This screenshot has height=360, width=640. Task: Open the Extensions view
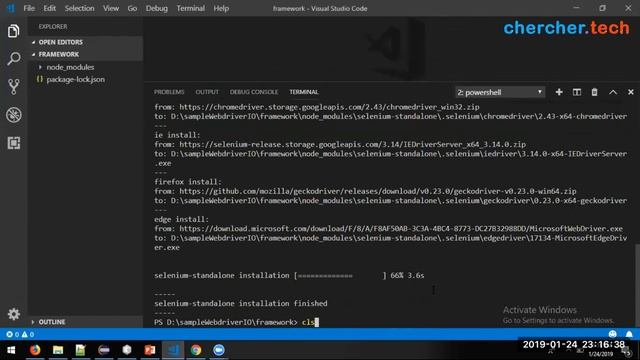(x=13, y=143)
